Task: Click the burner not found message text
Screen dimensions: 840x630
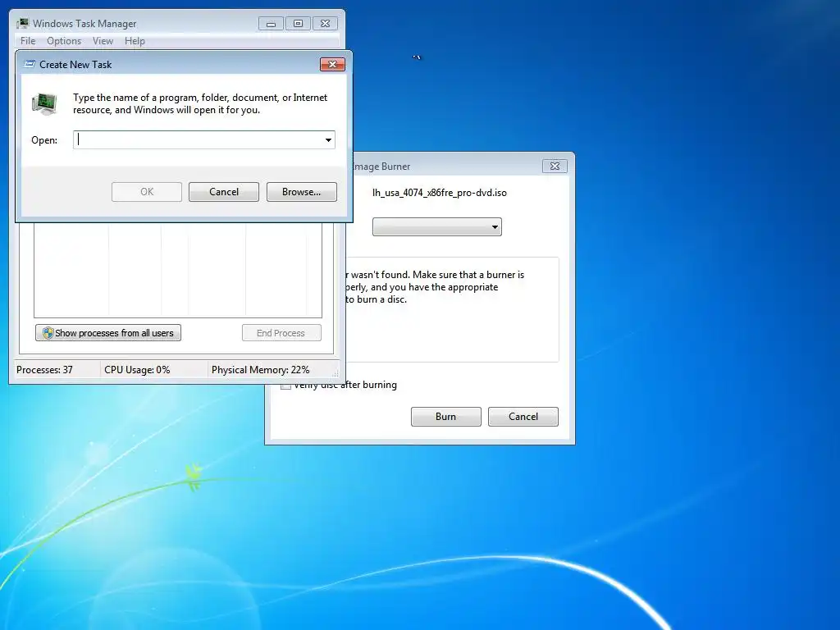Action: [x=434, y=286]
